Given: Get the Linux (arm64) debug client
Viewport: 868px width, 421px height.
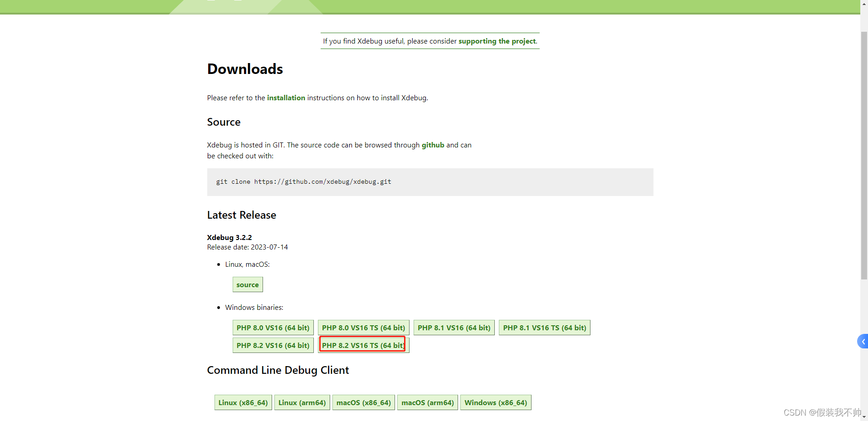Looking at the screenshot, I should tap(302, 403).
